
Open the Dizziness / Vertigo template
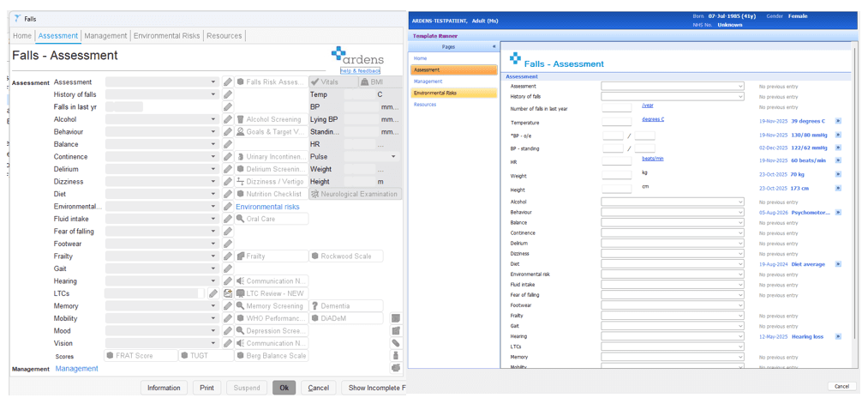(272, 182)
